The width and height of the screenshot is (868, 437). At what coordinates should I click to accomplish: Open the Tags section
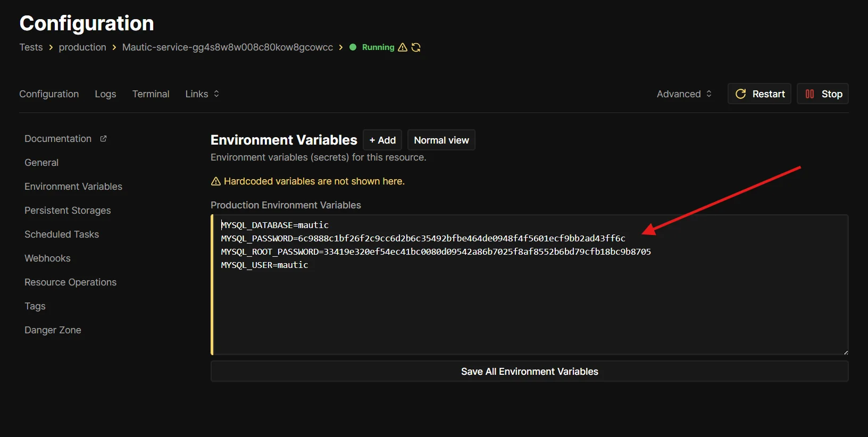tap(35, 306)
